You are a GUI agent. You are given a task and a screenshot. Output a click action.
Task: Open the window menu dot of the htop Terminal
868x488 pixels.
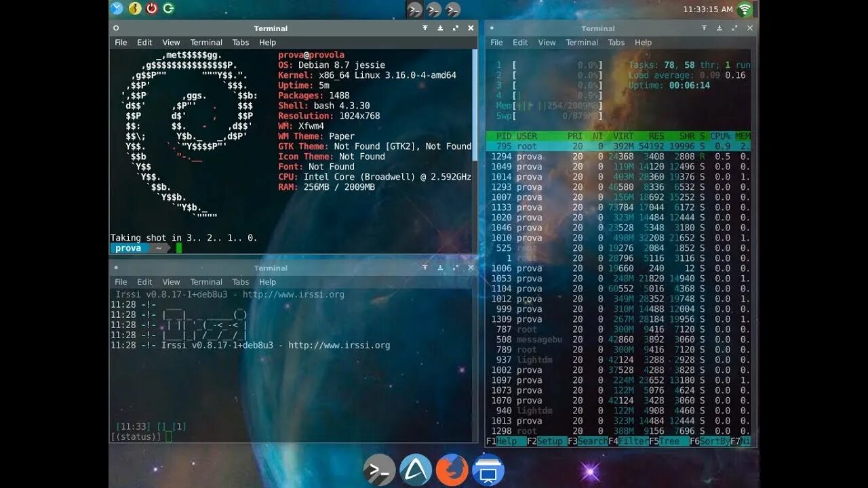pyautogui.click(x=491, y=28)
